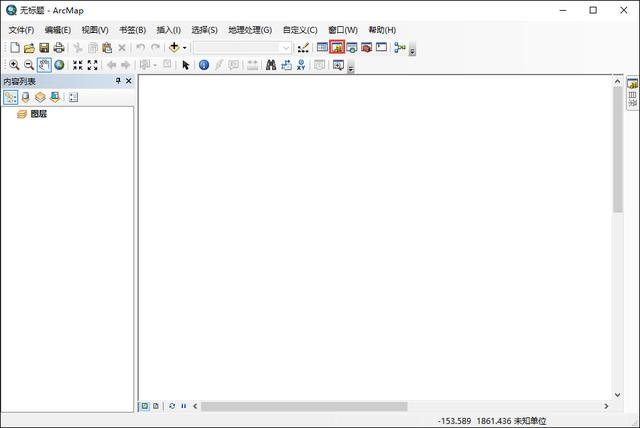The width and height of the screenshot is (640, 428).
Task: Open the 书签(B) menu
Action: 133,30
